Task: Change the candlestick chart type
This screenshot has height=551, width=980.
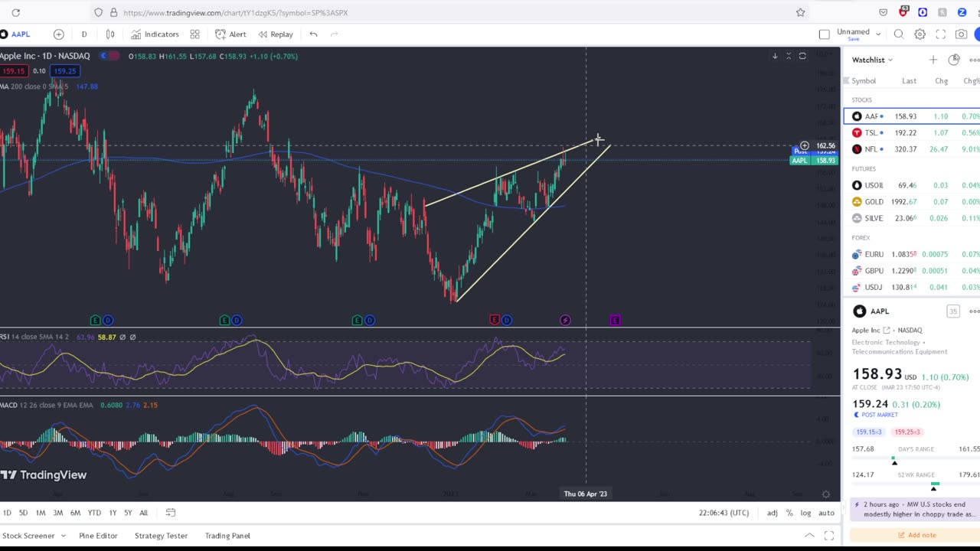Action: pos(110,34)
